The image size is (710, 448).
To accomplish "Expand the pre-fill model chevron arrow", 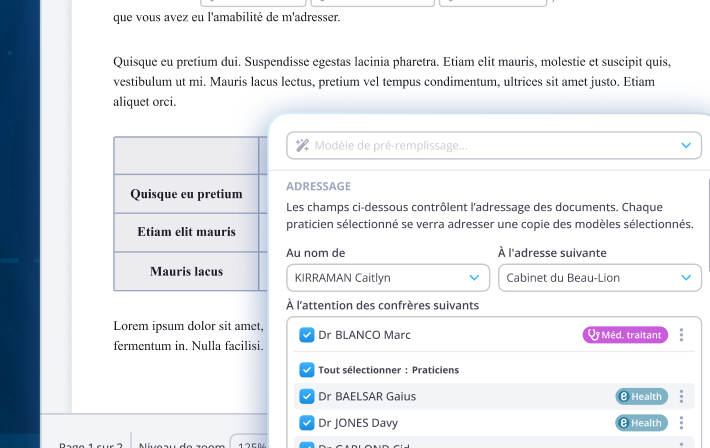I will pyautogui.click(x=686, y=145).
